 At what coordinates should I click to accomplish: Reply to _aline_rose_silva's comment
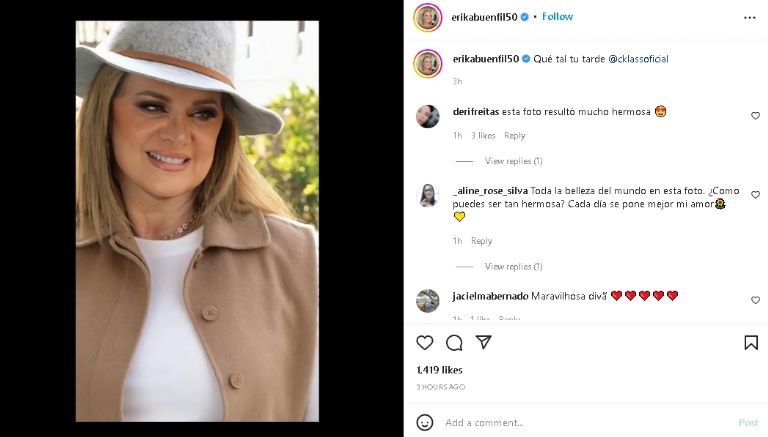pos(482,241)
